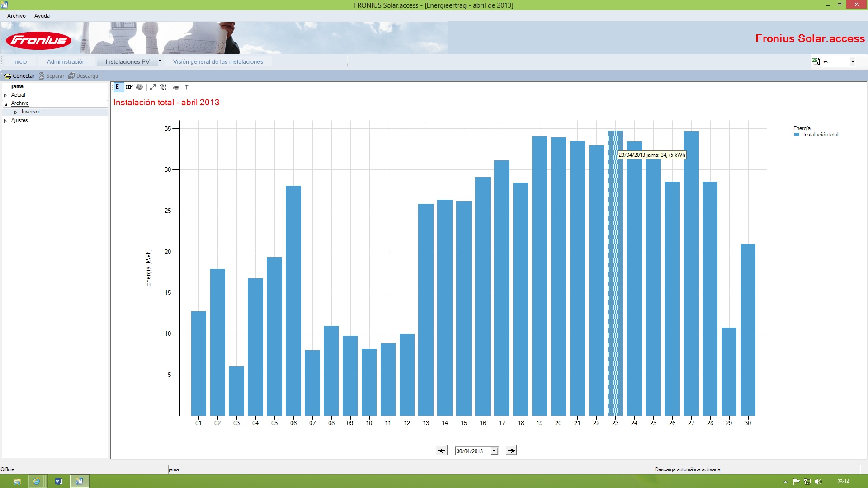Open Visión general de las instalaciones
The width and height of the screenshot is (868, 488).
pos(218,62)
